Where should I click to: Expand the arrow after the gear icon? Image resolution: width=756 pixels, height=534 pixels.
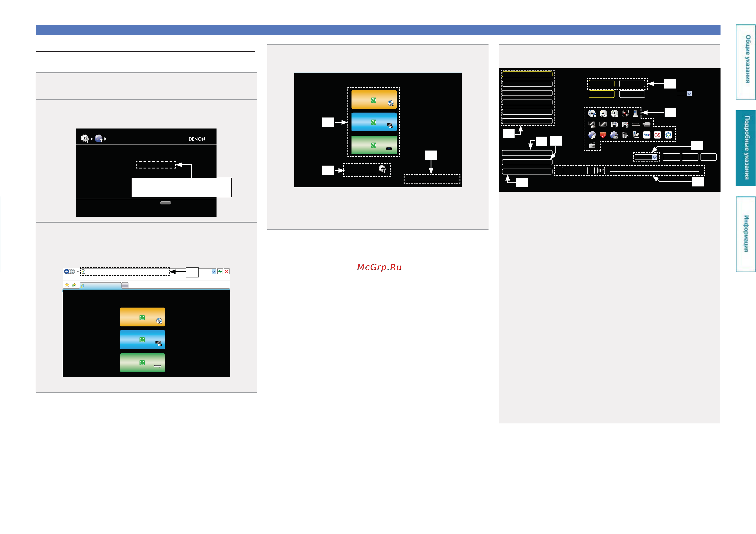coord(92,139)
